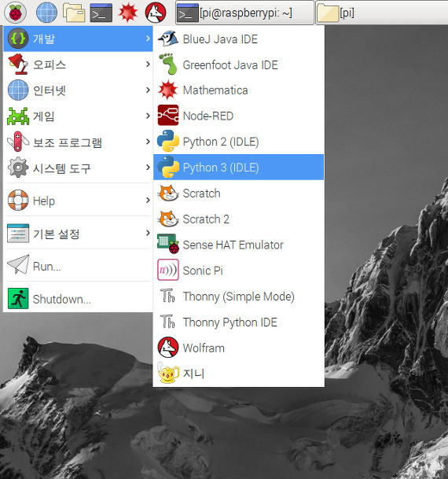Click the Scratch 2 cat icon
This screenshot has height=479, width=448.
[x=168, y=219]
